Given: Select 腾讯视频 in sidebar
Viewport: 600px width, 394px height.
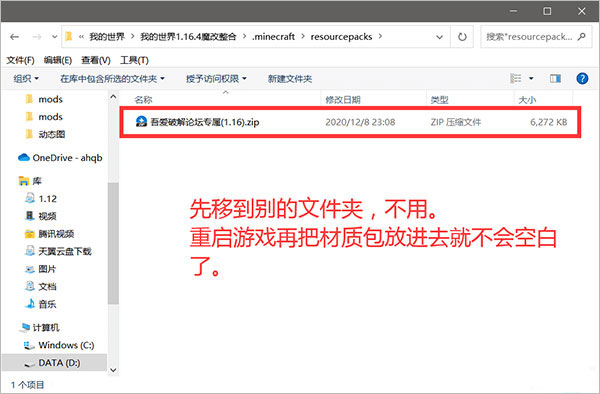Looking at the screenshot, I should [49, 234].
